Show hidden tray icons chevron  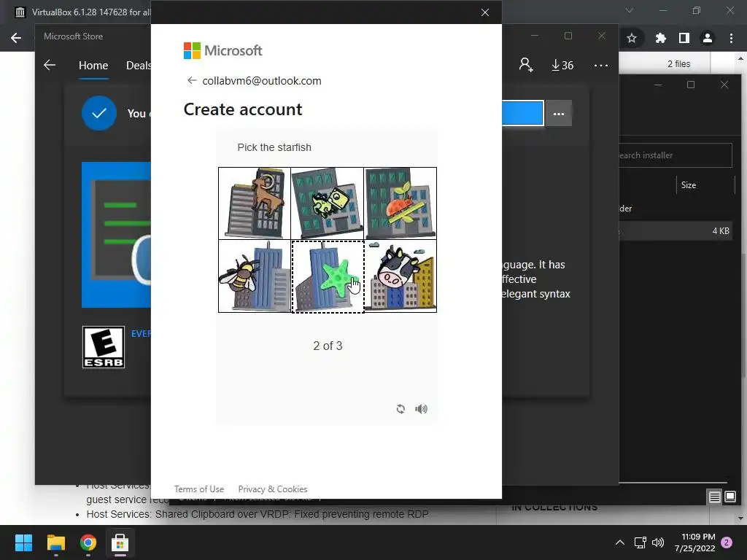[620, 542]
